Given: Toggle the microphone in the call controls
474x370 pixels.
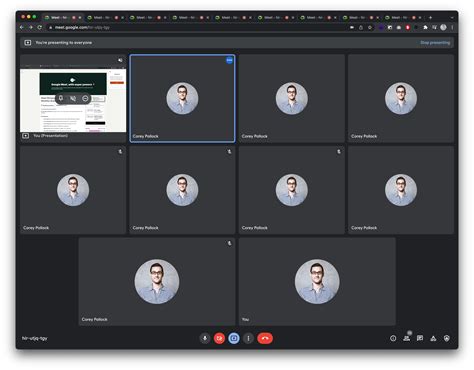Looking at the screenshot, I should tap(205, 338).
